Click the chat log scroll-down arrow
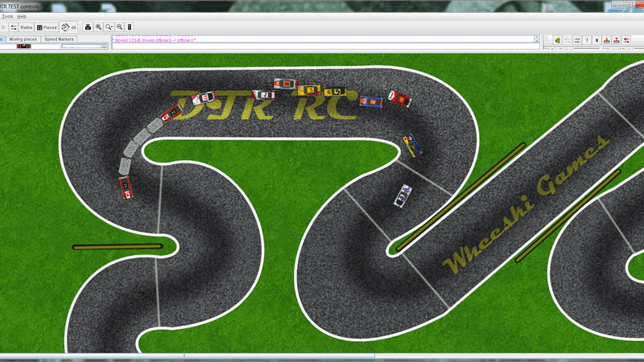 coord(537,40)
